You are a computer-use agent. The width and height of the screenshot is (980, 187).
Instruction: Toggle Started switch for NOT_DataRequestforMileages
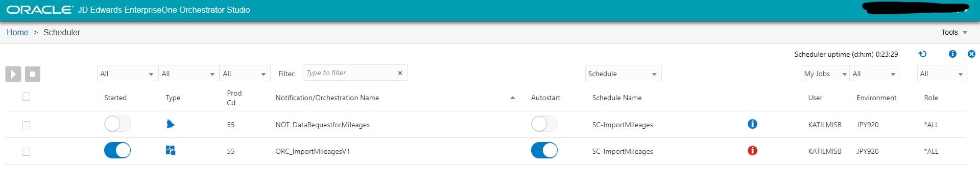(117, 124)
